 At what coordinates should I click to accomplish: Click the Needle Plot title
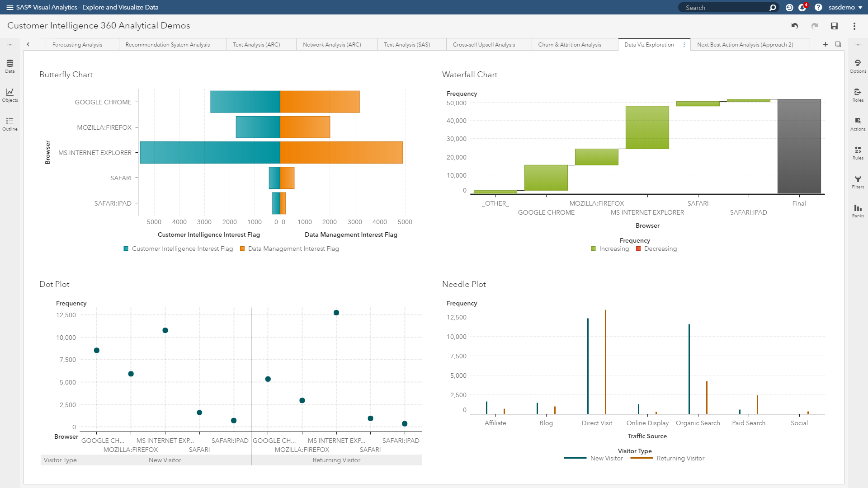click(x=464, y=284)
